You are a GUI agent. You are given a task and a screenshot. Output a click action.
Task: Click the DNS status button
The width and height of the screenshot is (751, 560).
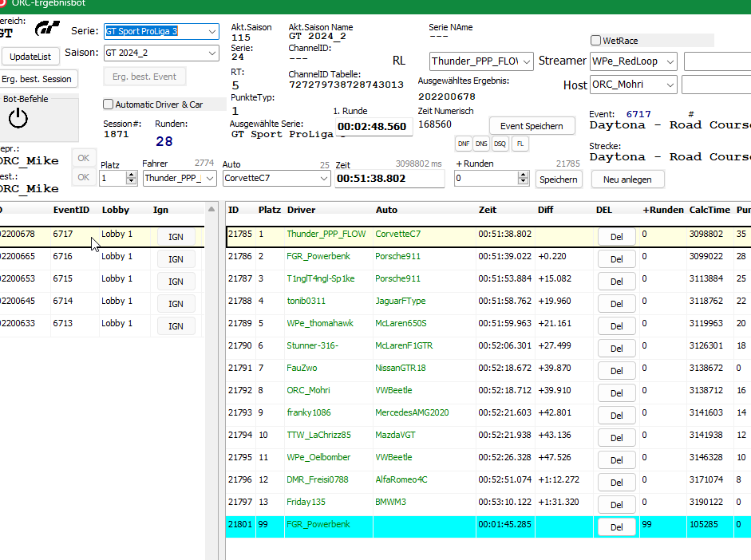point(481,144)
